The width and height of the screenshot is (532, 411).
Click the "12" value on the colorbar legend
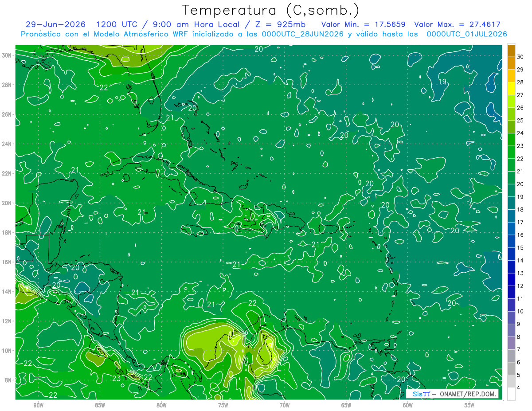pos(521,286)
